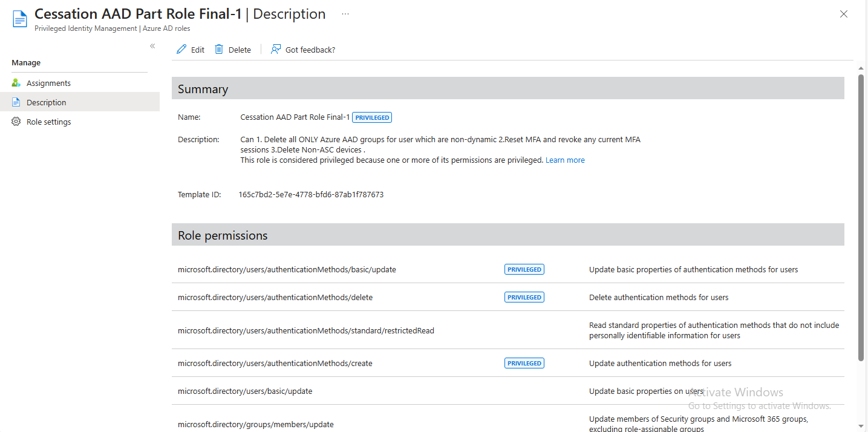Open Role settings via the gear icon
The width and height of the screenshot is (868, 432).
click(16, 122)
